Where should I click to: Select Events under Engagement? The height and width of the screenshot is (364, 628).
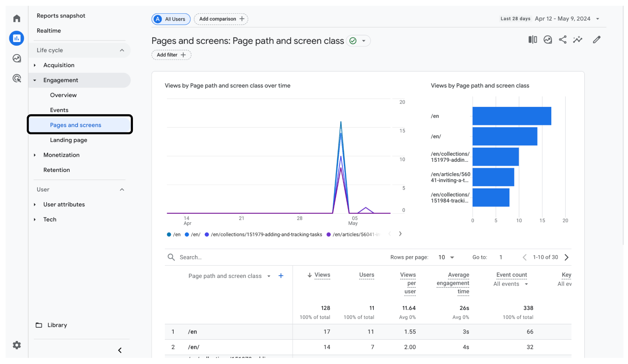(59, 110)
